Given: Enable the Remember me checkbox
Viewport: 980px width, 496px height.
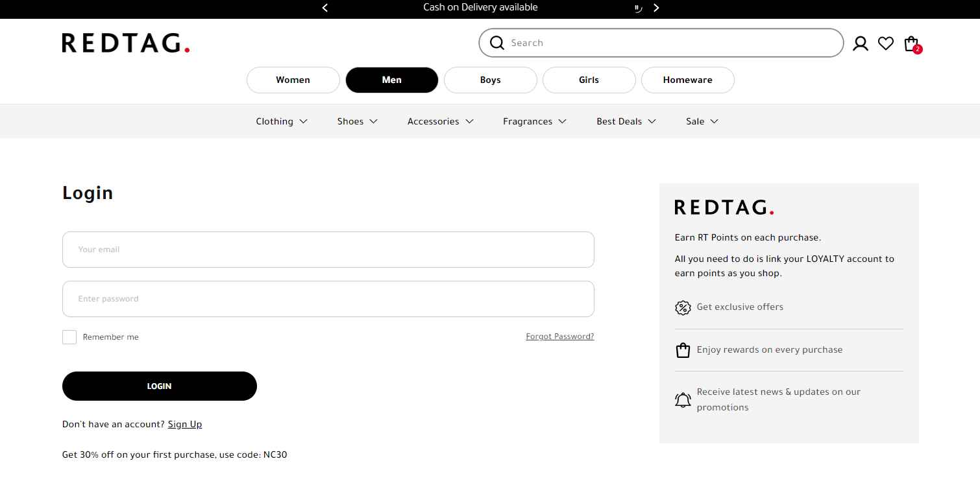Looking at the screenshot, I should coord(69,337).
